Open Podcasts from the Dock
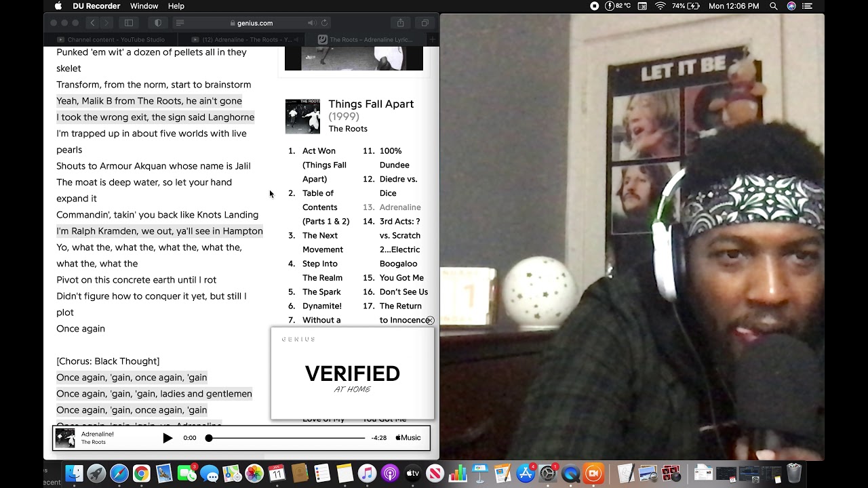This screenshot has height=488, width=868. (390, 473)
